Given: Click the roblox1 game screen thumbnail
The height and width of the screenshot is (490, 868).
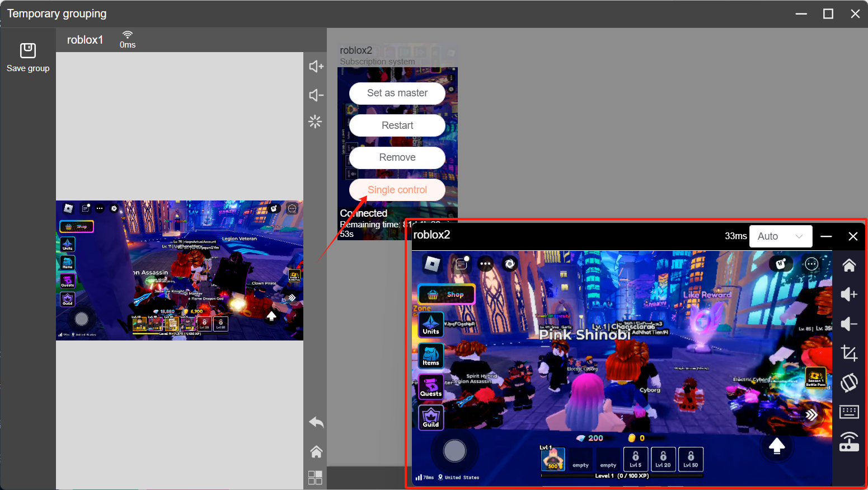Looking at the screenshot, I should click(x=180, y=270).
